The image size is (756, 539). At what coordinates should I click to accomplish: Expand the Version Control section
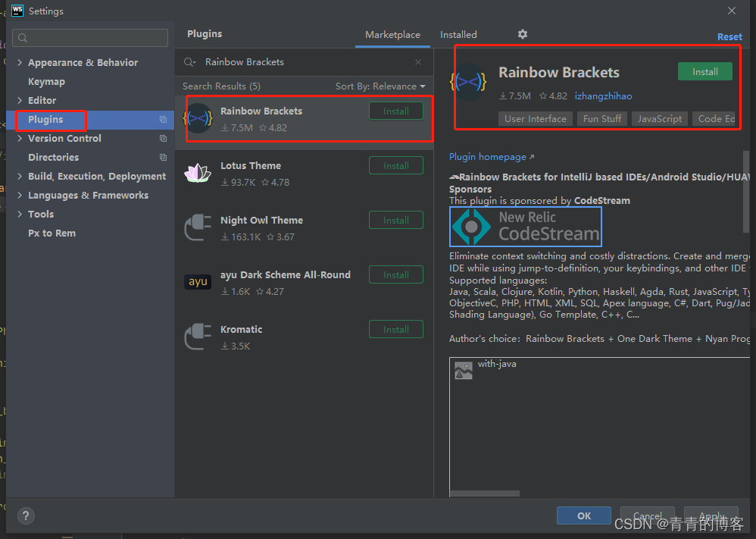pos(20,139)
